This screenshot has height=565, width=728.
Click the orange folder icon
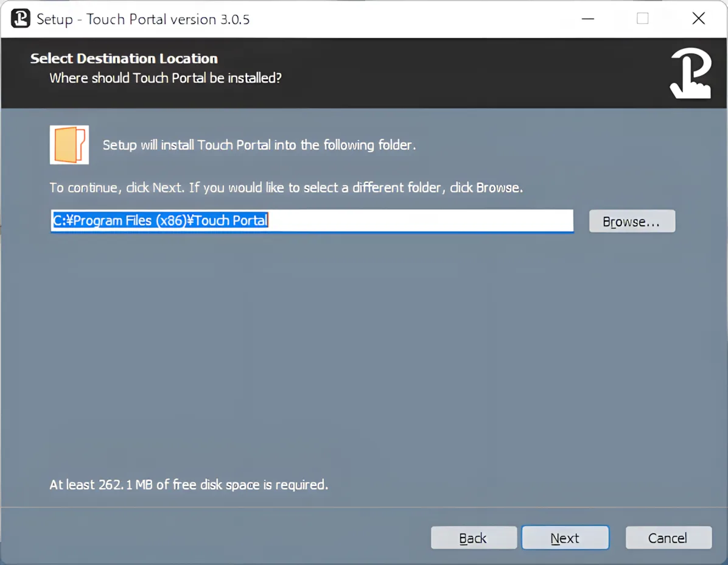[69, 145]
